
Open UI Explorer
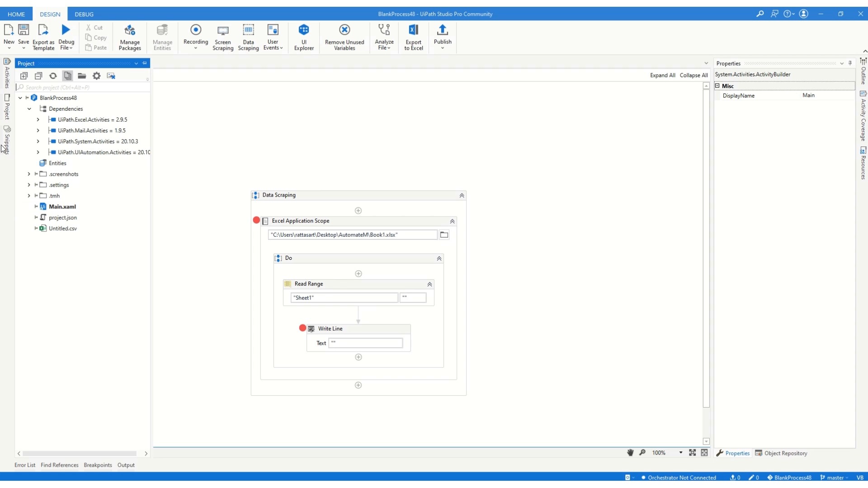click(304, 37)
